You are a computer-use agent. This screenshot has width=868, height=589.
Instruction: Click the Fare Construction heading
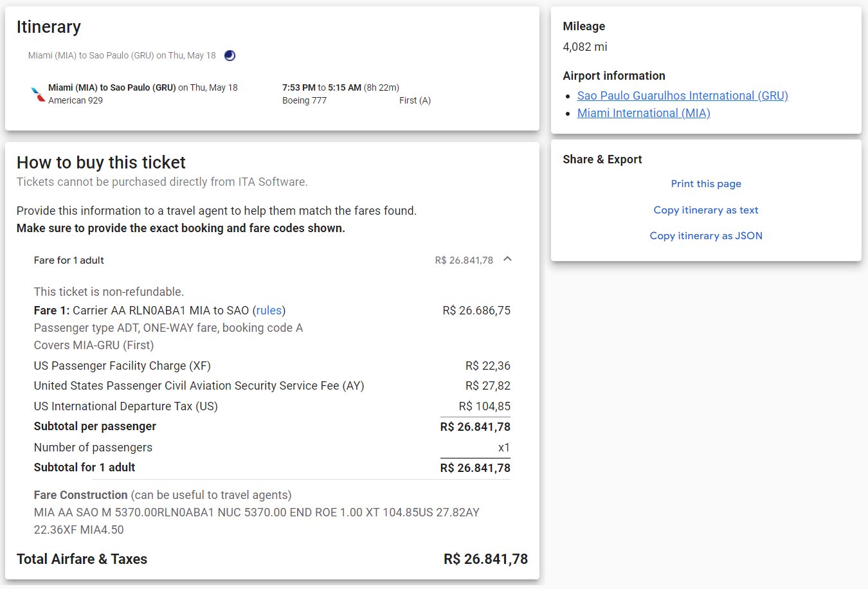tap(80, 495)
